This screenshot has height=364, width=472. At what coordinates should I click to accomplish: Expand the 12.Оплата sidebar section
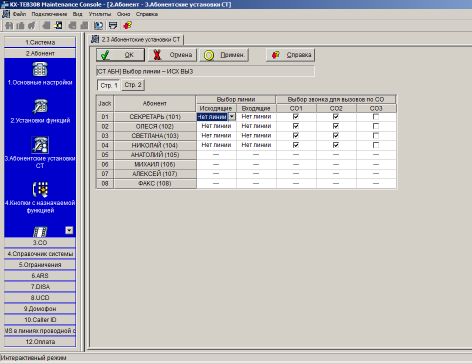coord(40,342)
